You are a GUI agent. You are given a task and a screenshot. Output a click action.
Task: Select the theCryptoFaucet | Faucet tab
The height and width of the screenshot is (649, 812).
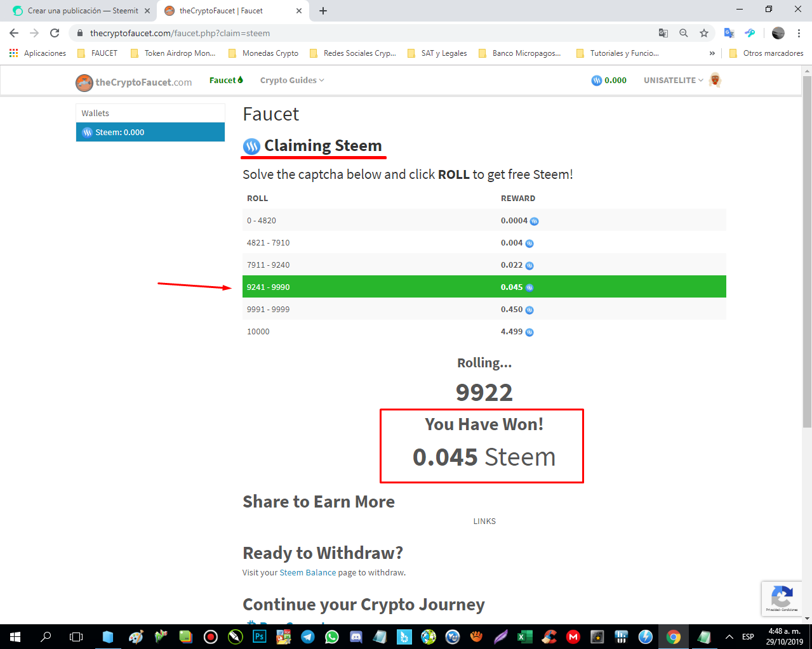(232, 11)
